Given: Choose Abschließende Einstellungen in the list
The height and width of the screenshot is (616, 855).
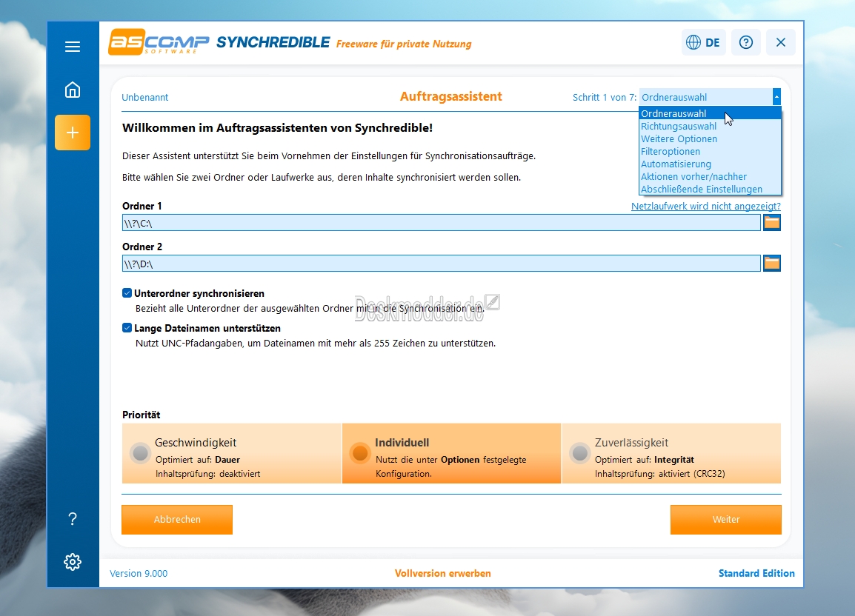Looking at the screenshot, I should pyautogui.click(x=710, y=189).
